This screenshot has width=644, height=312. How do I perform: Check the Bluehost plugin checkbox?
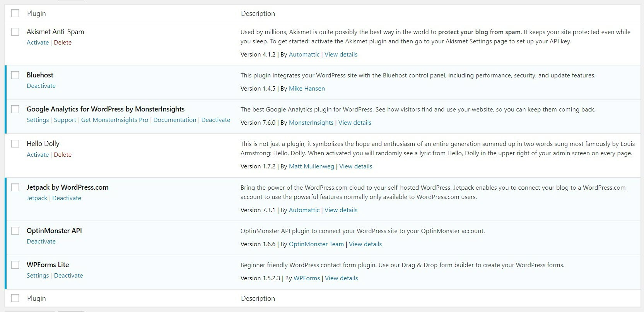click(15, 75)
